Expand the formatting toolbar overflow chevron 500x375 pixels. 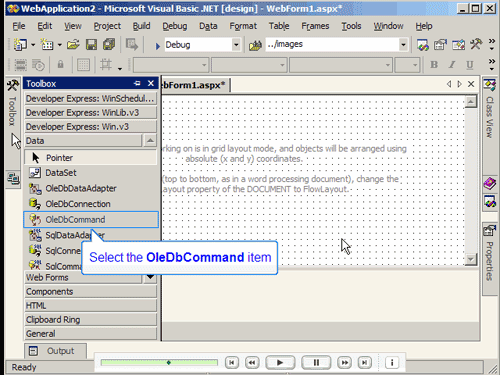(x=492, y=65)
